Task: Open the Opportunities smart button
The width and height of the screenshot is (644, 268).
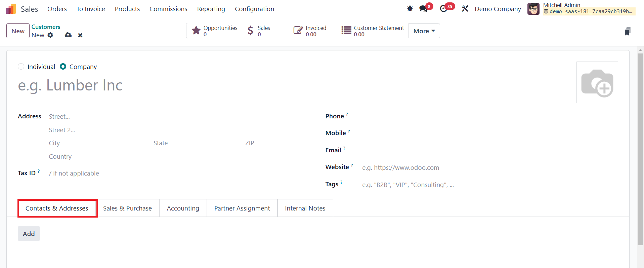Action: coord(214,31)
